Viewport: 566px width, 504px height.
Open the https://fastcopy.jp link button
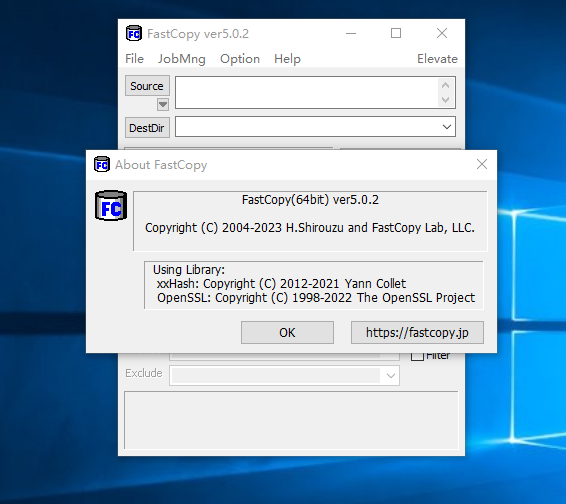click(417, 333)
